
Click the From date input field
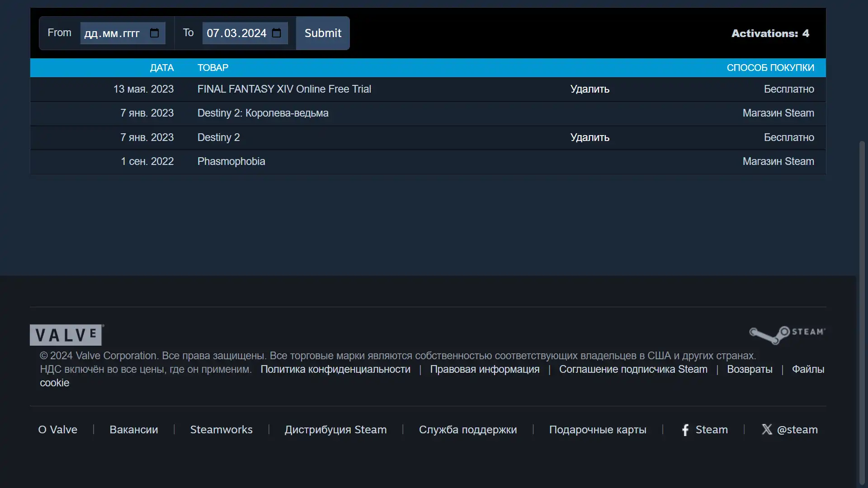(123, 33)
